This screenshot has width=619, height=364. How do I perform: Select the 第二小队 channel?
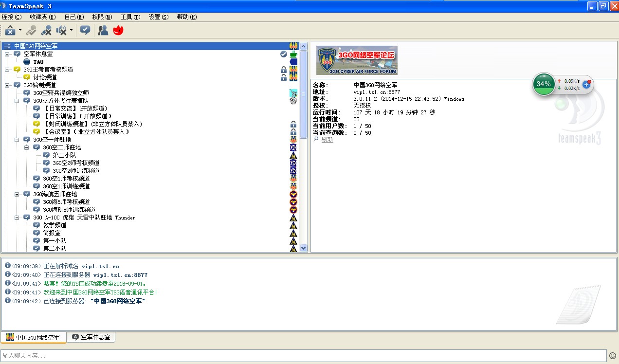tap(55, 249)
